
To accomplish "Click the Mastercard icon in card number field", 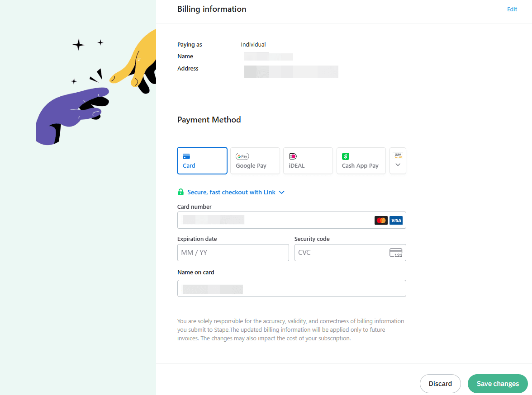I will tap(381, 220).
